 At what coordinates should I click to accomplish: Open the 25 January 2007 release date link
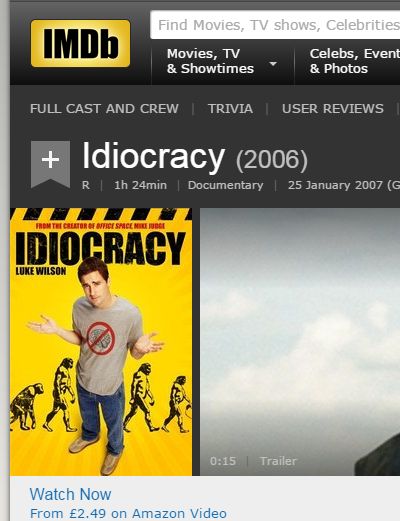(344, 185)
